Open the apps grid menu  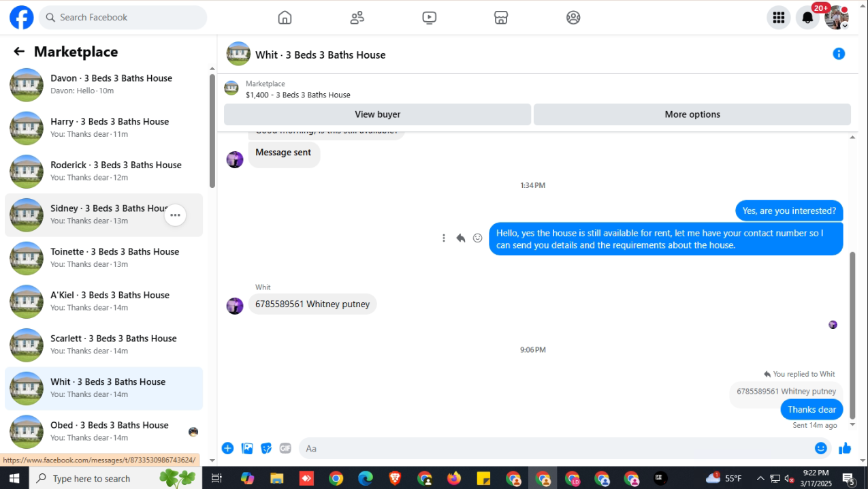(x=779, y=18)
